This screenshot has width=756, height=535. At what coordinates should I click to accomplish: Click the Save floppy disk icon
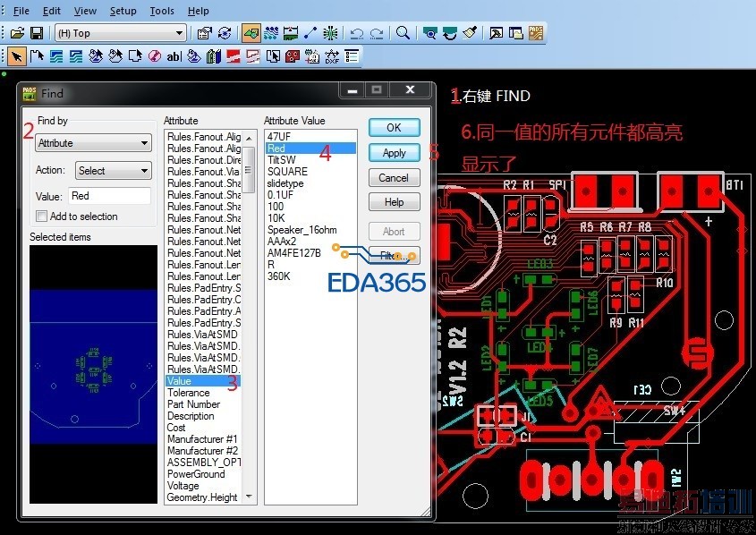click(x=37, y=33)
